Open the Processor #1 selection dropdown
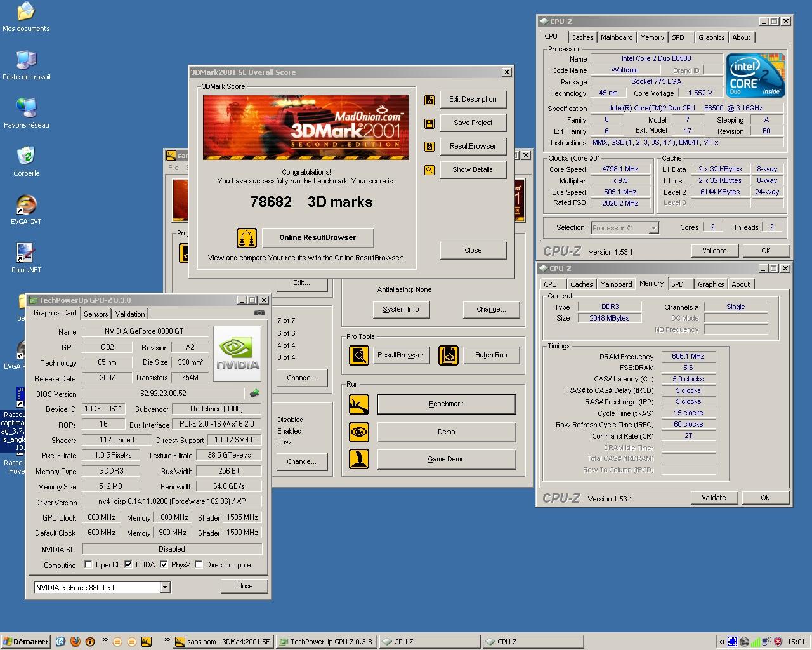Image resolution: width=812 pixels, height=650 pixels. 653,228
